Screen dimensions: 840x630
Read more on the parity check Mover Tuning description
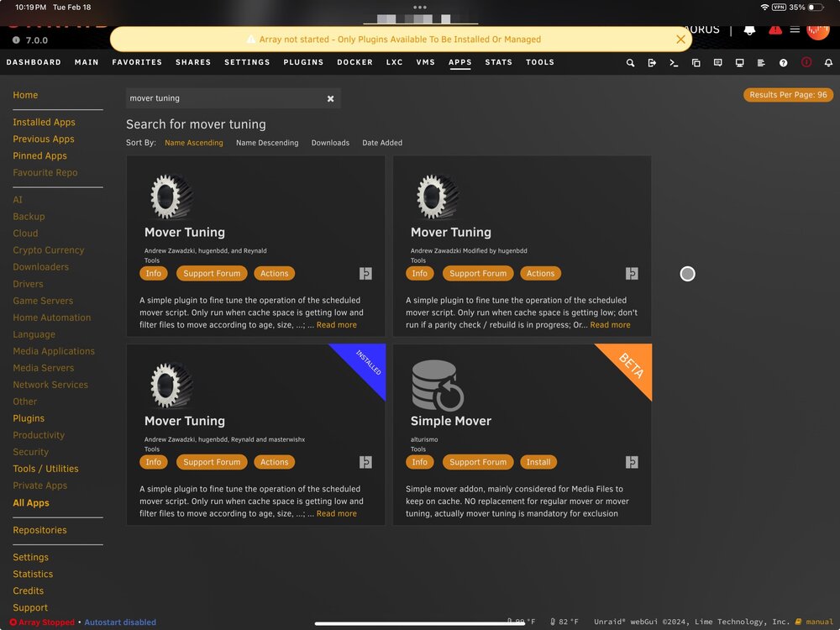tap(610, 325)
